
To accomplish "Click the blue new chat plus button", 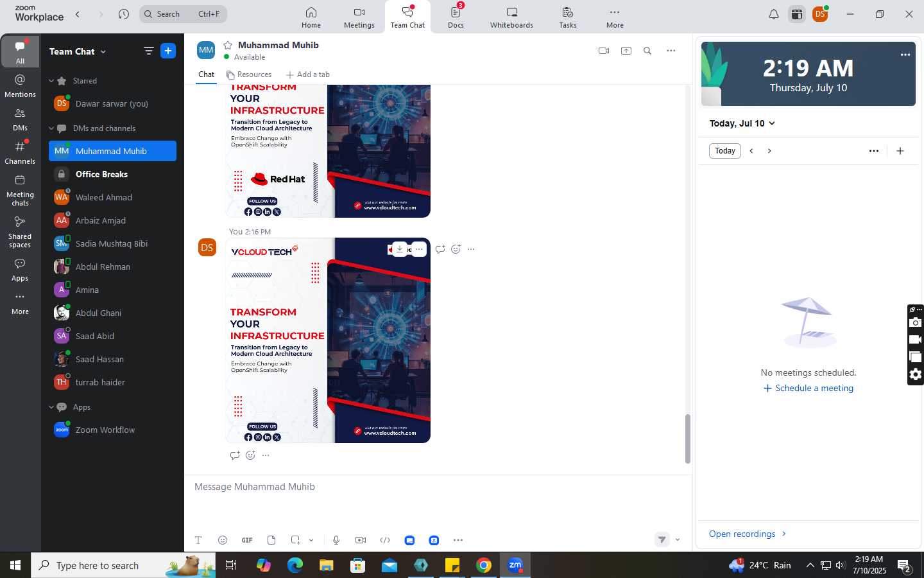I will (168, 51).
